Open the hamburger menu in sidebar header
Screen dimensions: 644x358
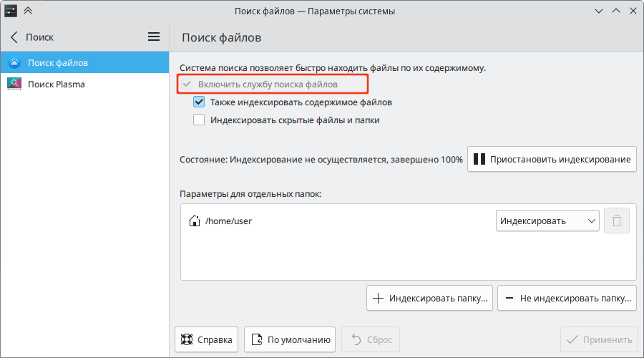[154, 37]
